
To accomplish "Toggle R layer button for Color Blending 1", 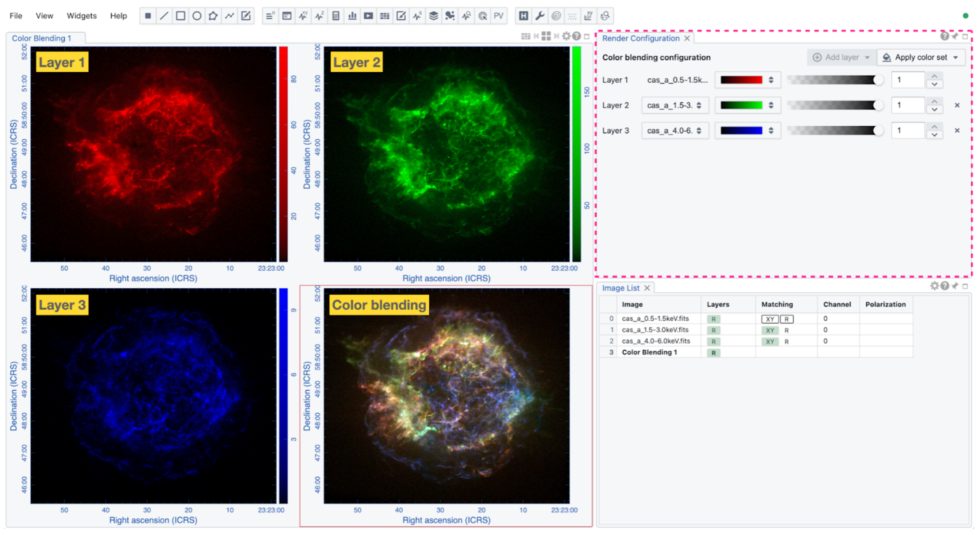I will [x=713, y=353].
